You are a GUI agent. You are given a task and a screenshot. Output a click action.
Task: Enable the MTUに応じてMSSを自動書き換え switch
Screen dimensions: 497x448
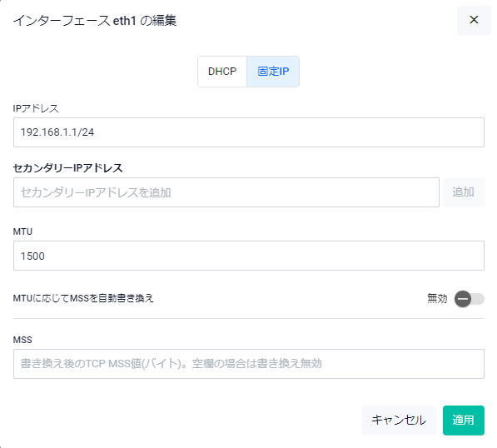click(x=469, y=299)
